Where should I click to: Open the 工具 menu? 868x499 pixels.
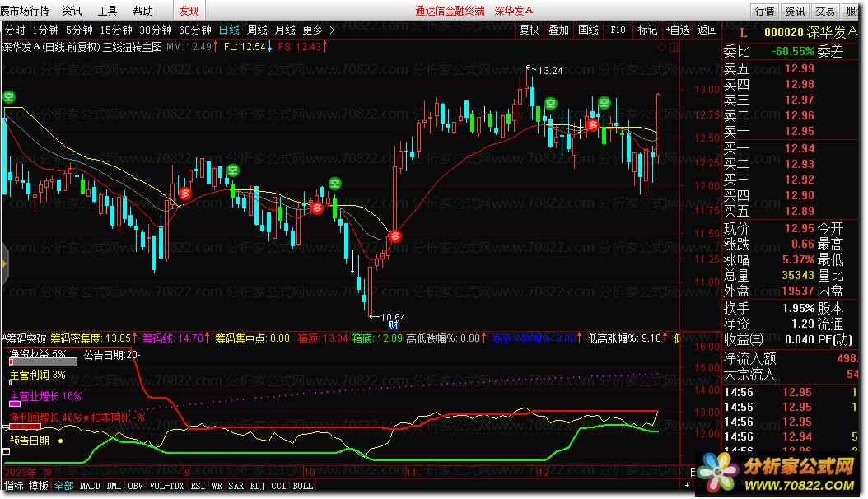107,11
